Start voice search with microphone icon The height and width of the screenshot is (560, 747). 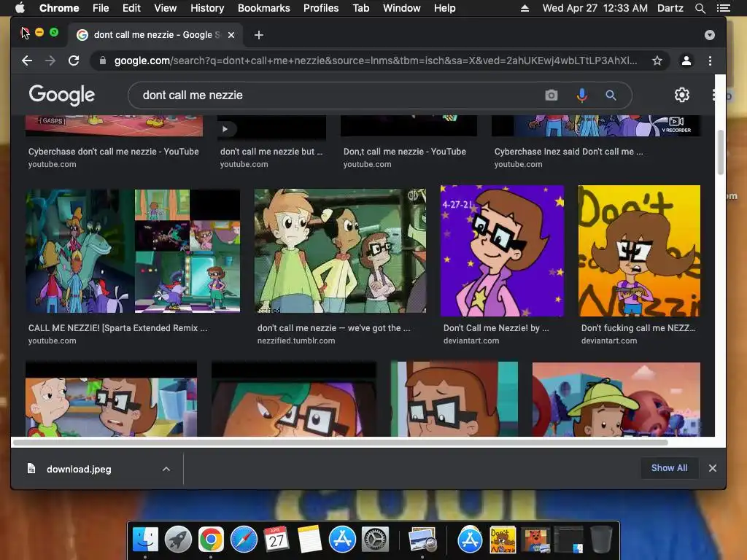point(581,96)
